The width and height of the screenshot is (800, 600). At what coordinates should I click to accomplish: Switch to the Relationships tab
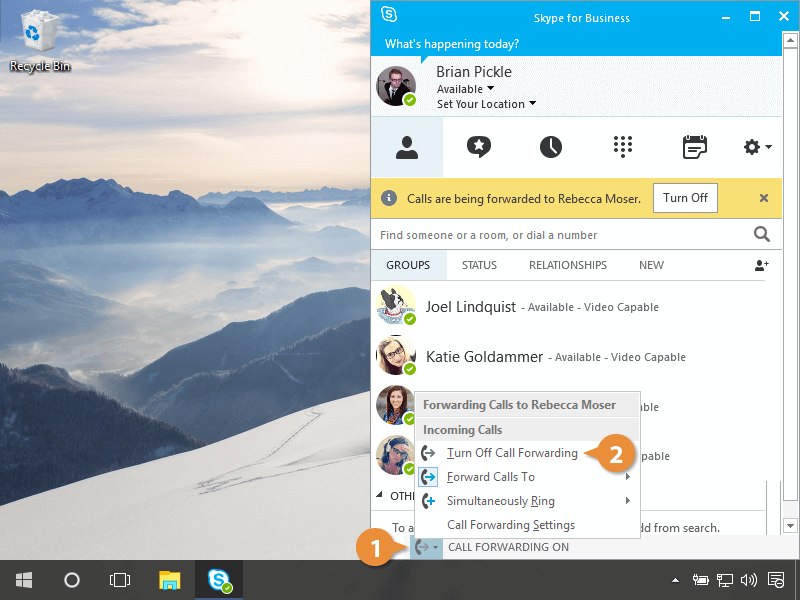[567, 265]
